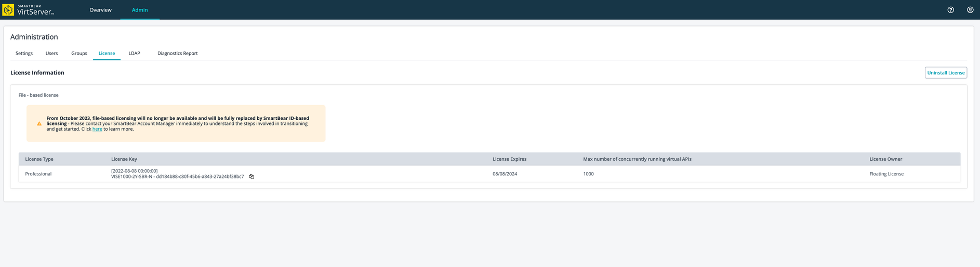
Task: Copy the license key to clipboard
Action: click(251, 177)
